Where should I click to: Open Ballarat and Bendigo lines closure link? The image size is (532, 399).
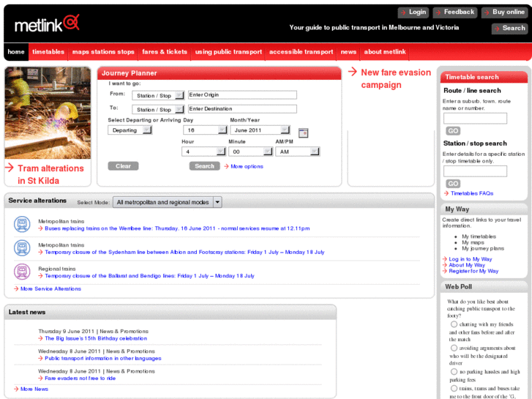(149, 276)
